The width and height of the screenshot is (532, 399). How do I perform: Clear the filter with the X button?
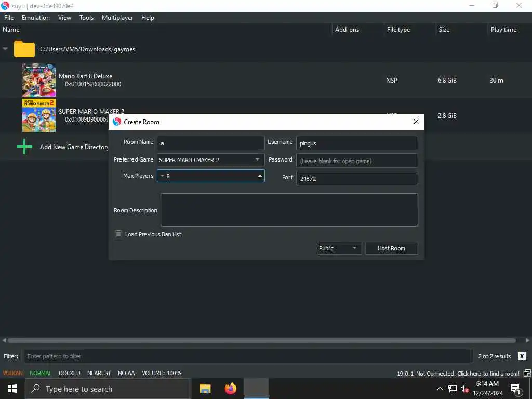click(522, 356)
